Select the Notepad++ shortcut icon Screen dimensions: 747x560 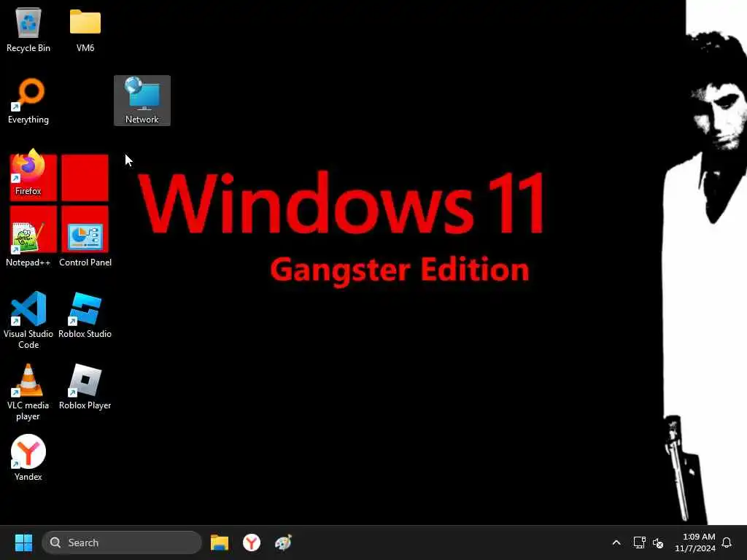tap(28, 244)
